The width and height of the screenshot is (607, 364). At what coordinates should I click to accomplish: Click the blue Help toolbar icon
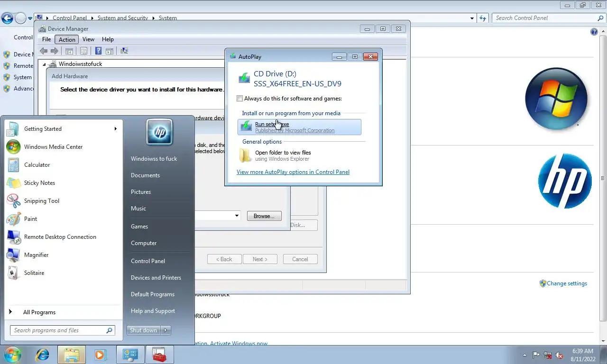click(x=98, y=51)
